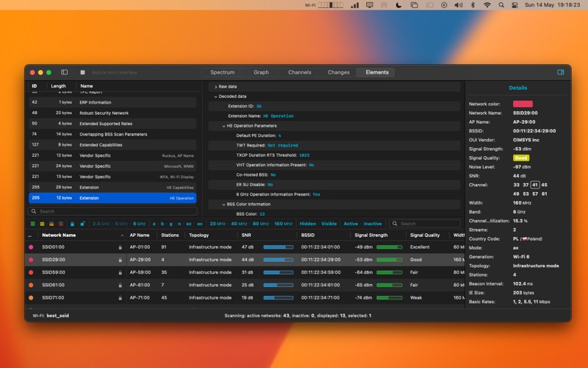Click the networks filter search field

point(425,224)
